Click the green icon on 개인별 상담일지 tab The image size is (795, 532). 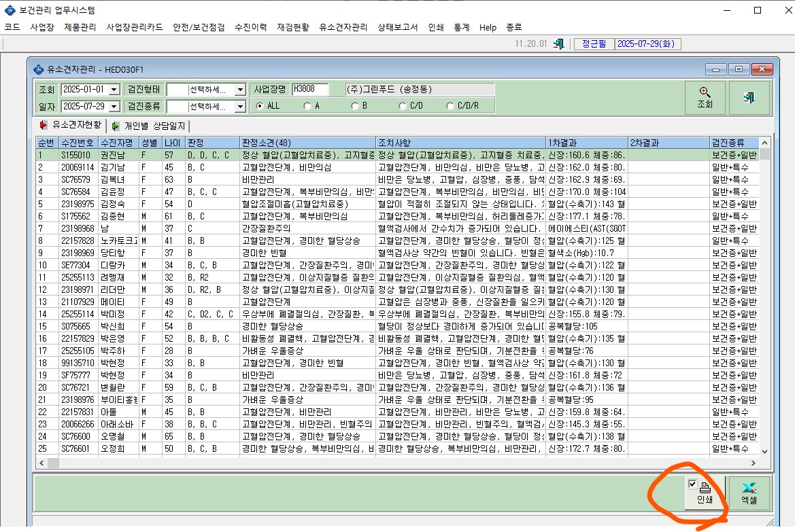(116, 126)
